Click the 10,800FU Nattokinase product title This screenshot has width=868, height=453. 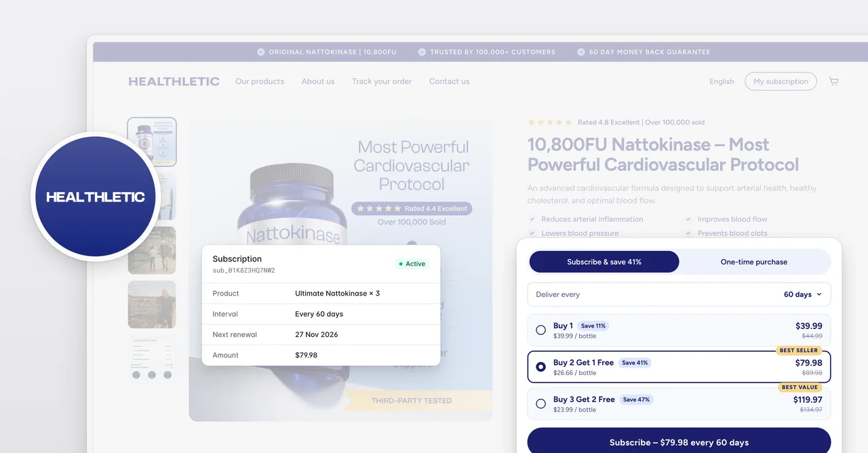click(x=663, y=155)
